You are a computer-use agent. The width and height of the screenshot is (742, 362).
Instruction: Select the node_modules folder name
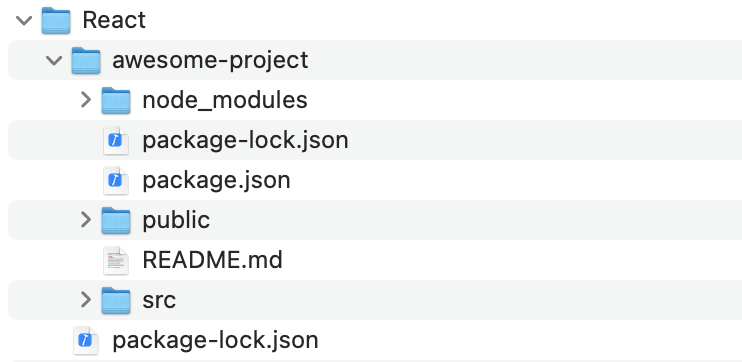pyautogui.click(x=225, y=100)
